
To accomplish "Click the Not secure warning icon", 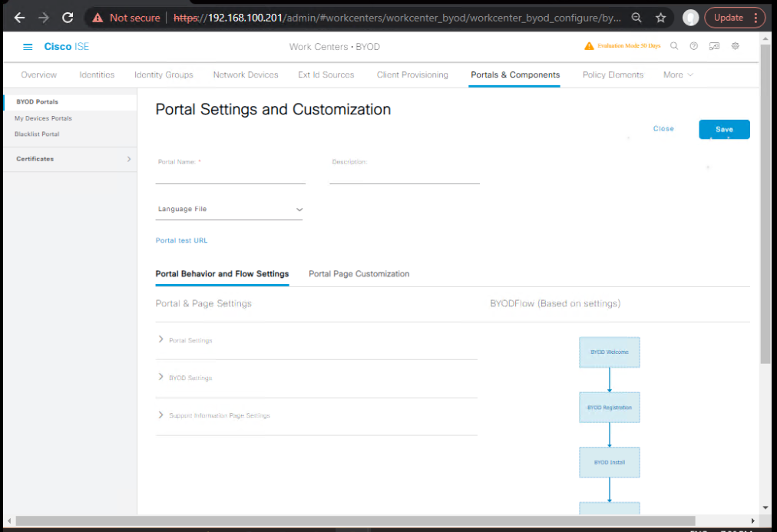I will 98,18.
